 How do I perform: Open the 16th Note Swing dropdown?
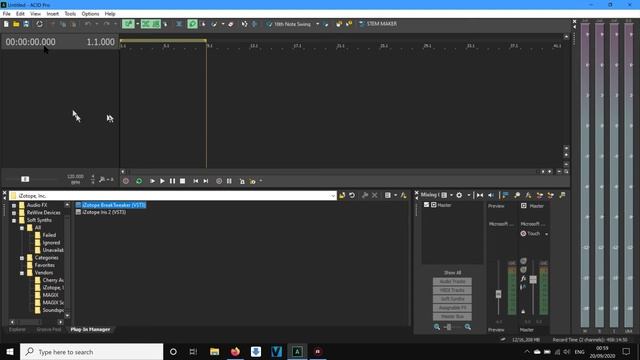click(318, 24)
